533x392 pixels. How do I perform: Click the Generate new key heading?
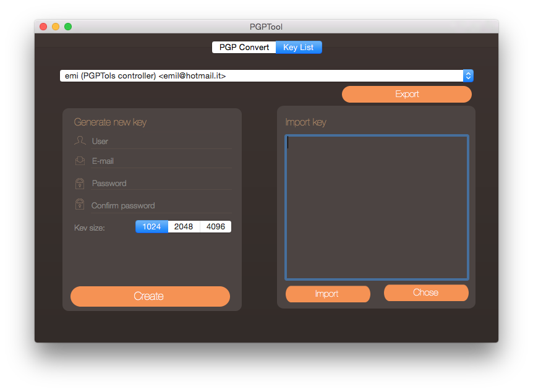[x=110, y=122]
